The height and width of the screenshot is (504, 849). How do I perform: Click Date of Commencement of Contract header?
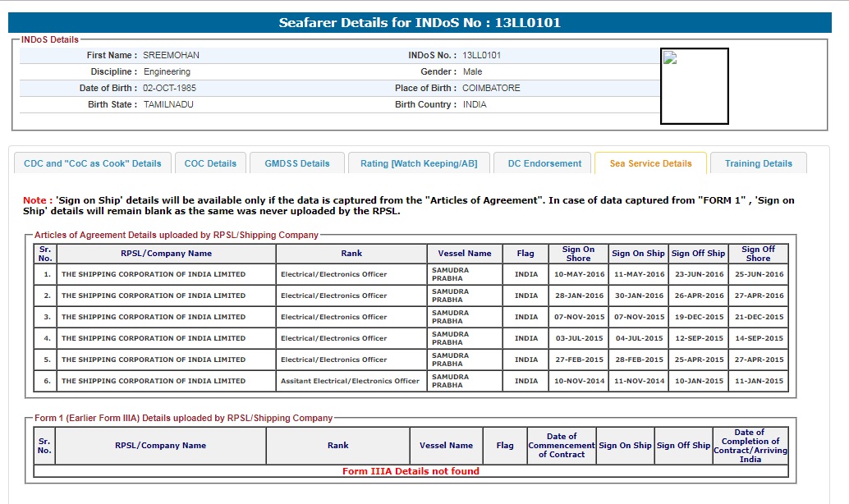click(x=562, y=446)
